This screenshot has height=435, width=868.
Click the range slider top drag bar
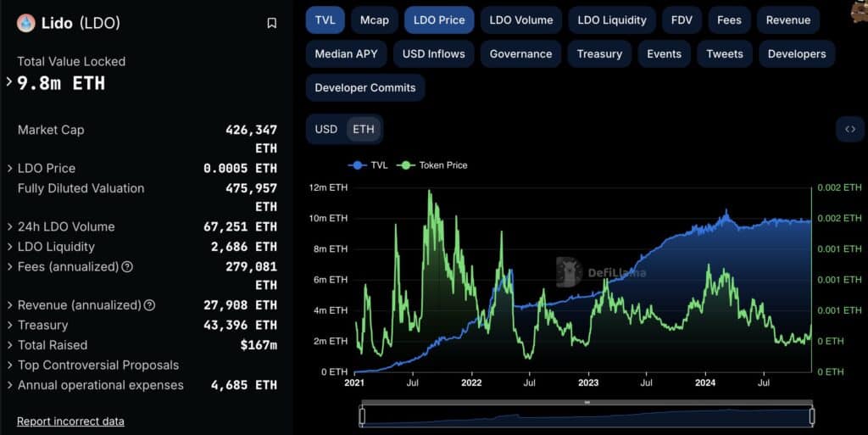[587, 403]
